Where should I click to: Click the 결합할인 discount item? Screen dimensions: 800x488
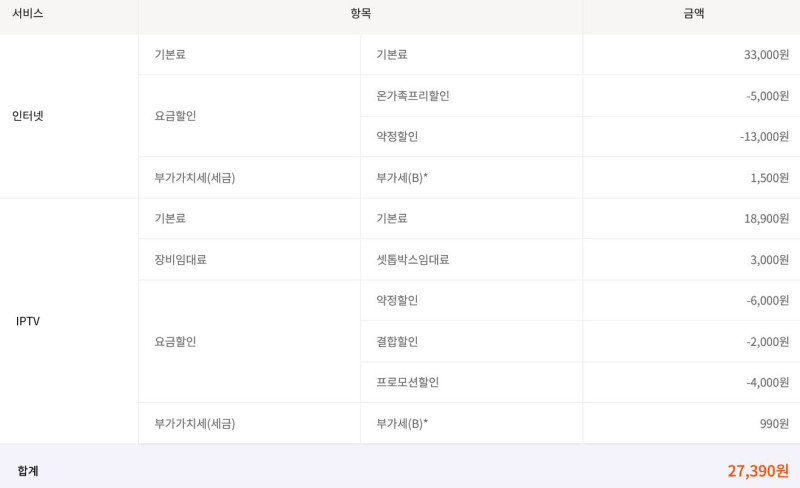point(397,342)
